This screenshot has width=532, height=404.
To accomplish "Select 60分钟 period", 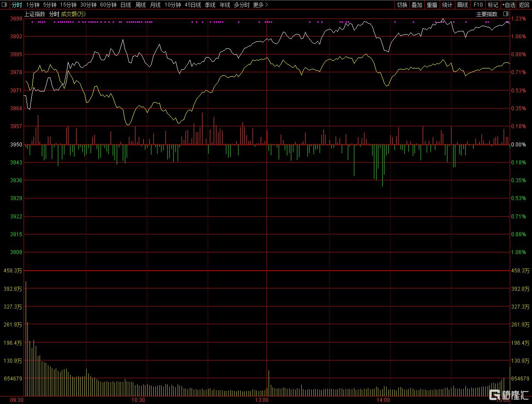I will coord(108,5).
